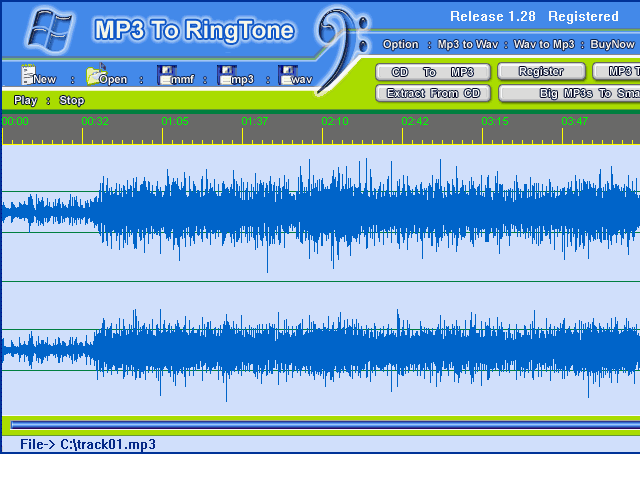The width and height of the screenshot is (640, 480).
Task: Click Extract From CD button
Action: pos(433,93)
